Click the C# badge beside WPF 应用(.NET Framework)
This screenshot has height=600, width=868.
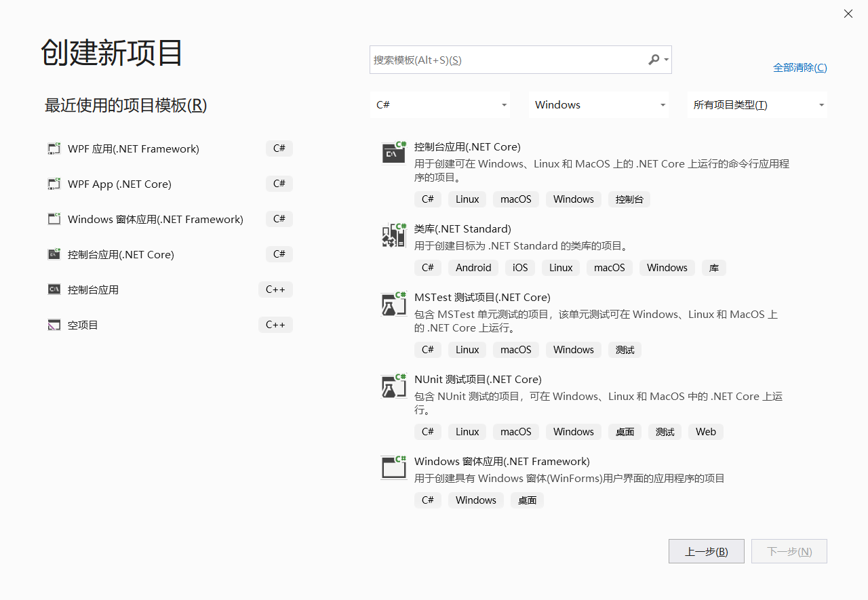click(x=279, y=148)
